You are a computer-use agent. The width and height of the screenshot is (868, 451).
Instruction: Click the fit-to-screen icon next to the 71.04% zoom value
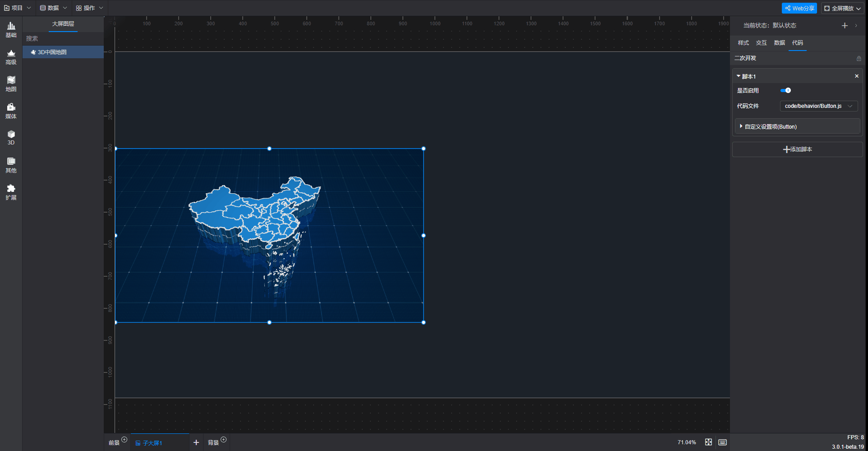click(x=708, y=442)
